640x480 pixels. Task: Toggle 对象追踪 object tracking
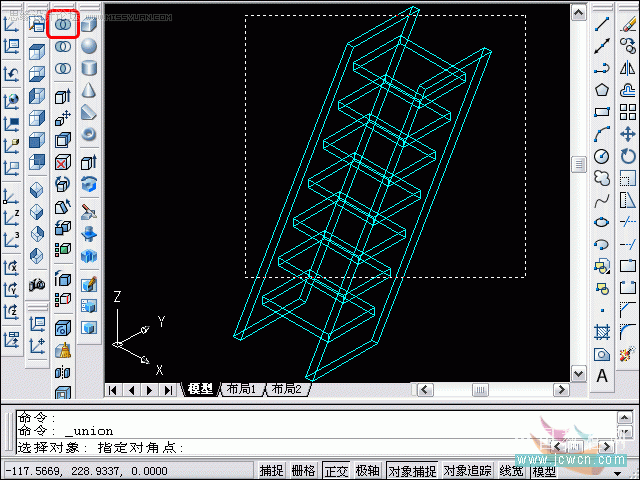pyautogui.click(x=467, y=471)
